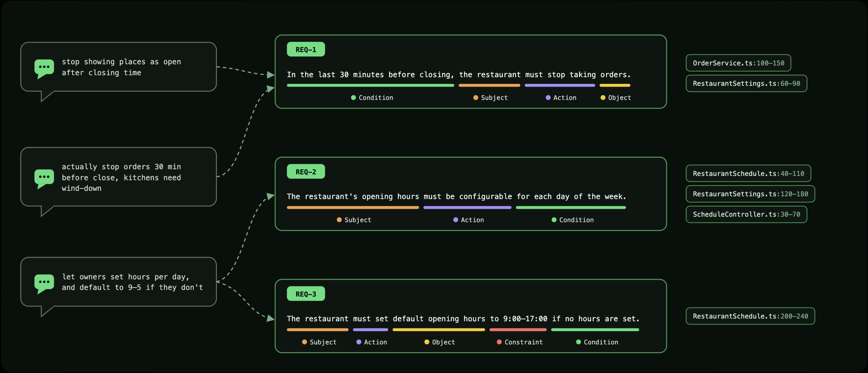Viewport: 868px width, 373px height.
Task: Click purple underline under "must set" in REQ-3
Action: 370,330
